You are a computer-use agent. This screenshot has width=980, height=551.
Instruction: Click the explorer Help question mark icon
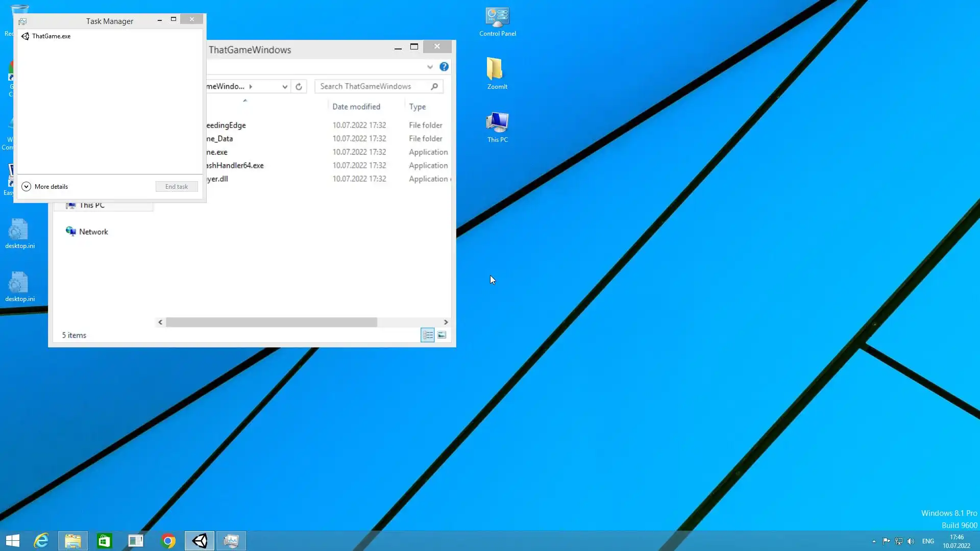tap(444, 67)
